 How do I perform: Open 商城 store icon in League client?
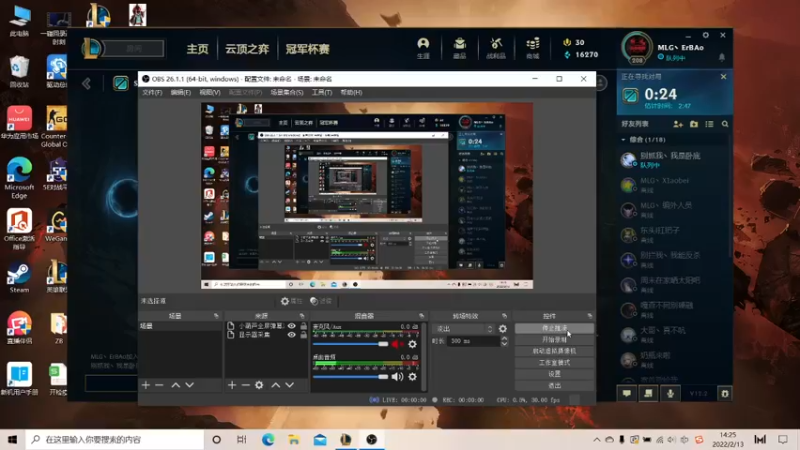point(533,48)
